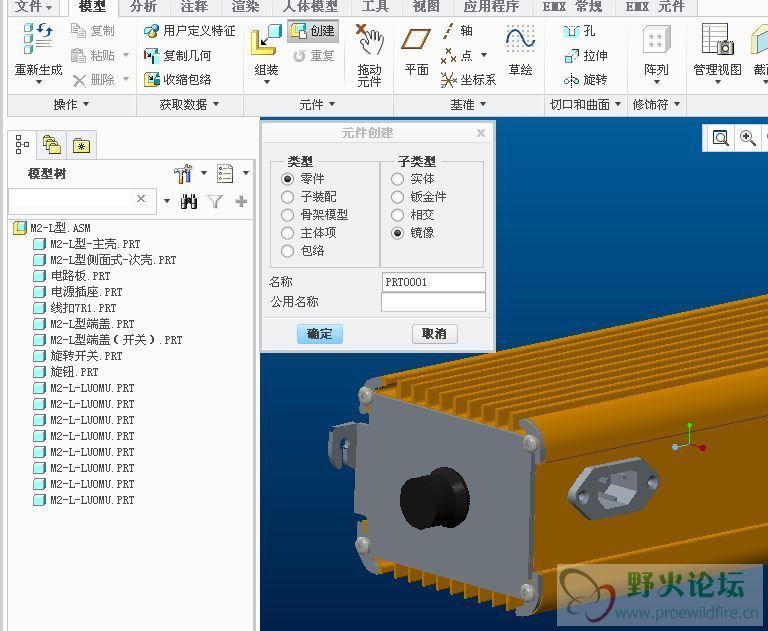Click the model tree binoculars search icon
Screen dimensions: 768x631
(189, 201)
